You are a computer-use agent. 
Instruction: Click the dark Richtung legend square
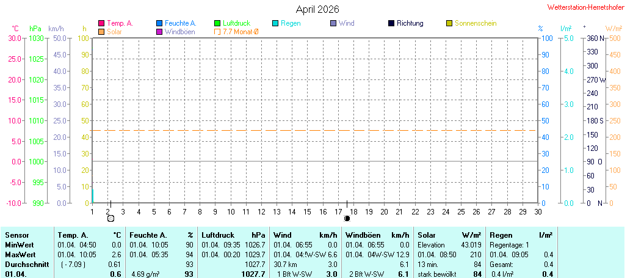tap(391, 23)
